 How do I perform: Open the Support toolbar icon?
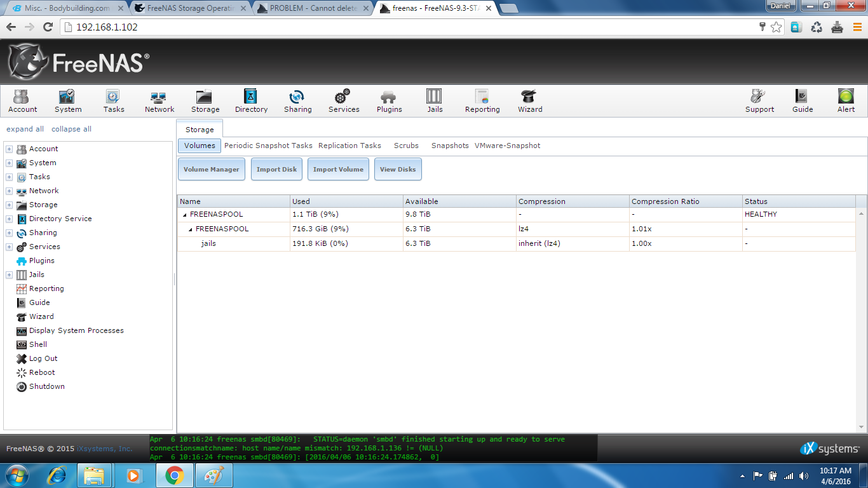click(x=759, y=101)
